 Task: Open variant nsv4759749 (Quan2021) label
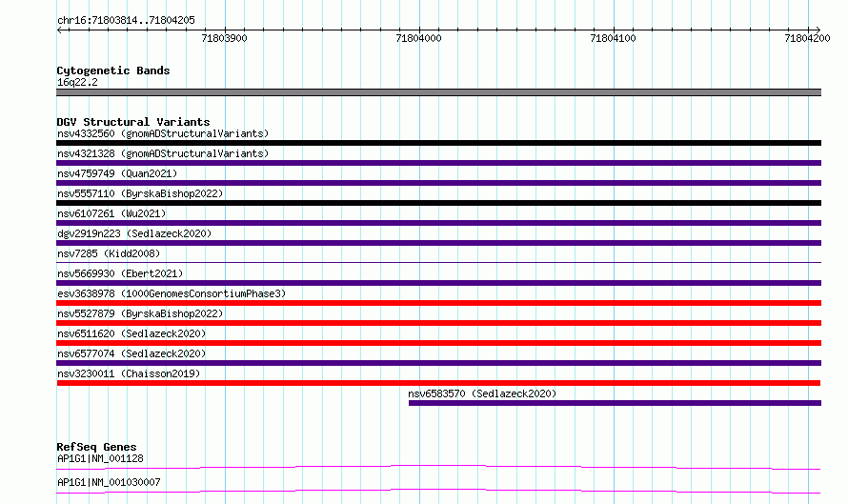[x=117, y=173]
